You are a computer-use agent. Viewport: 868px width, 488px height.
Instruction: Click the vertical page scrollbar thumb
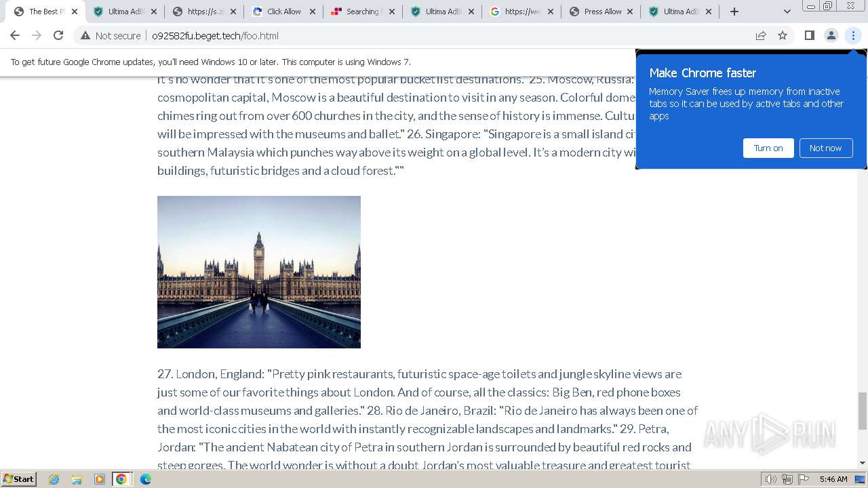pyautogui.click(x=863, y=411)
